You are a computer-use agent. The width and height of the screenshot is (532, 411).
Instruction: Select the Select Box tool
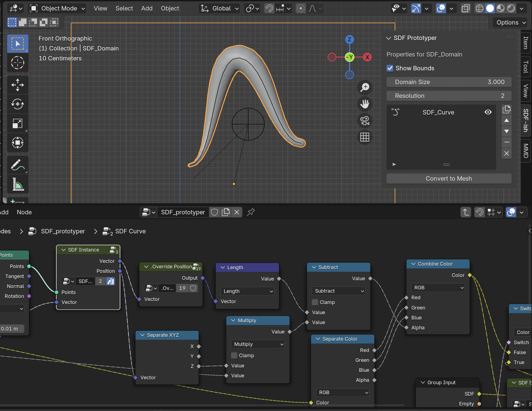18,44
